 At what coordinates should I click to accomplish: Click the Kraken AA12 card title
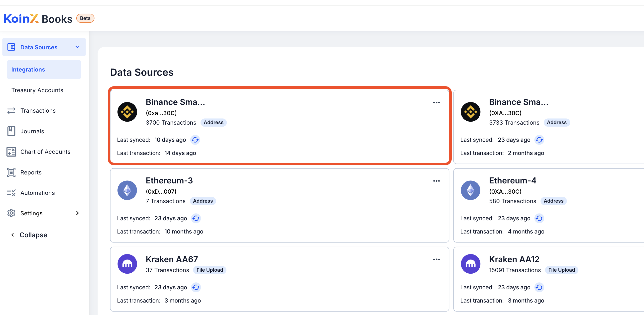[514, 259]
